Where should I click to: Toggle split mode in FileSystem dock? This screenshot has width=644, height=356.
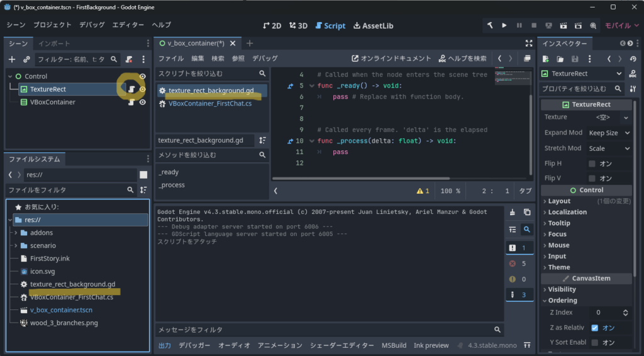(x=143, y=175)
